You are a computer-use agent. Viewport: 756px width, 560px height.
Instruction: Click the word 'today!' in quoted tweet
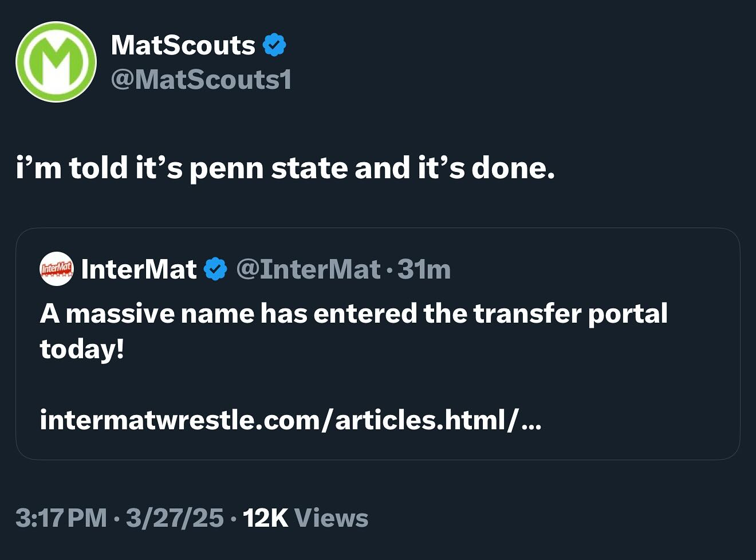click(x=82, y=348)
